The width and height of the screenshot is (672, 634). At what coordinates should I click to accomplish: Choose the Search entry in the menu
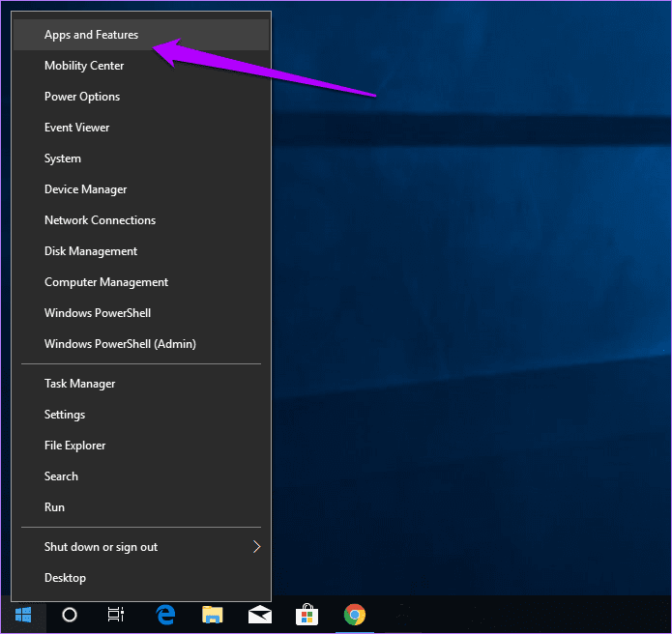coord(141,475)
